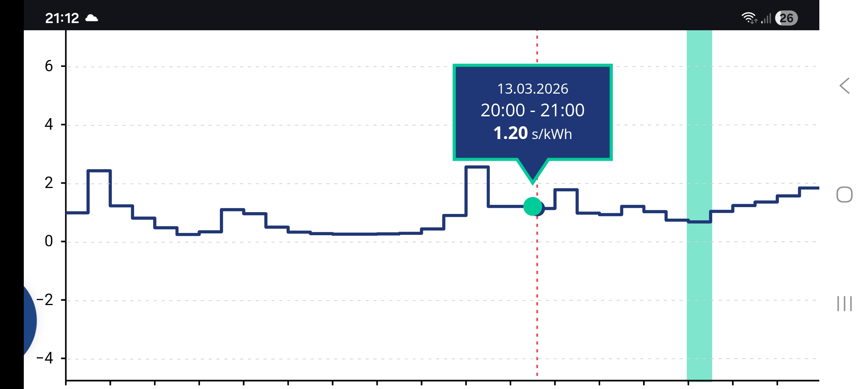This screenshot has width=868, height=389.
Task: Tap the 13.03.2026 date in tooltip
Action: pyautogui.click(x=532, y=89)
